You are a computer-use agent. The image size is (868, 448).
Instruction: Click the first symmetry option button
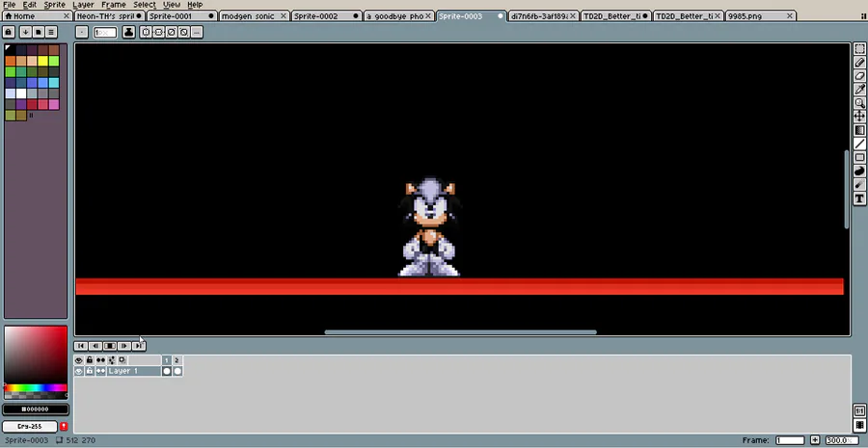[x=146, y=32]
